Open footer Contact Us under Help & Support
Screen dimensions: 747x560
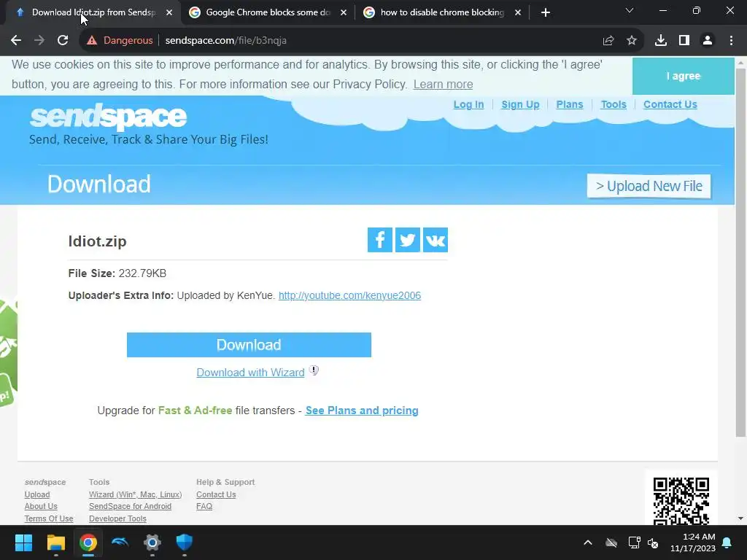tap(216, 494)
